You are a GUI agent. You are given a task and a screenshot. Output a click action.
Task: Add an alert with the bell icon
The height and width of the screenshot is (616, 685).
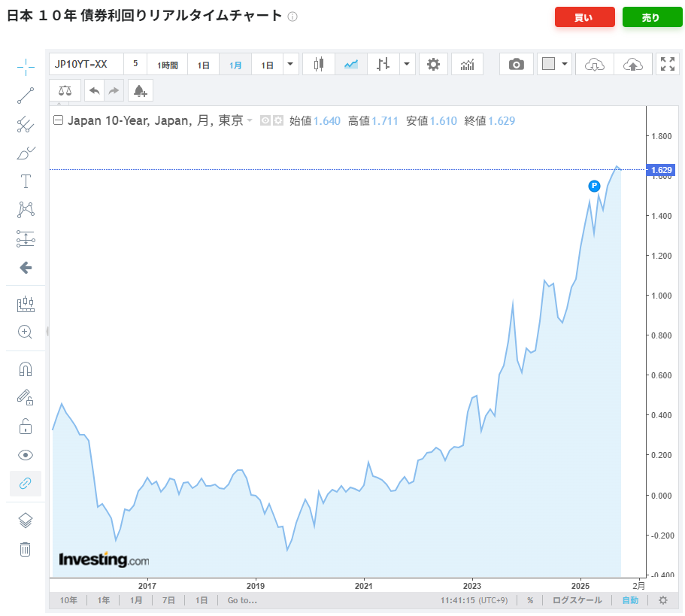(140, 91)
